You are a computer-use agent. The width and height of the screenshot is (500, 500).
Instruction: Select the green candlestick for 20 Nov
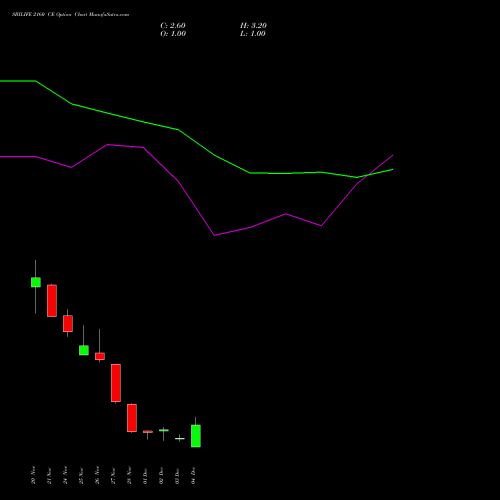click(x=36, y=282)
